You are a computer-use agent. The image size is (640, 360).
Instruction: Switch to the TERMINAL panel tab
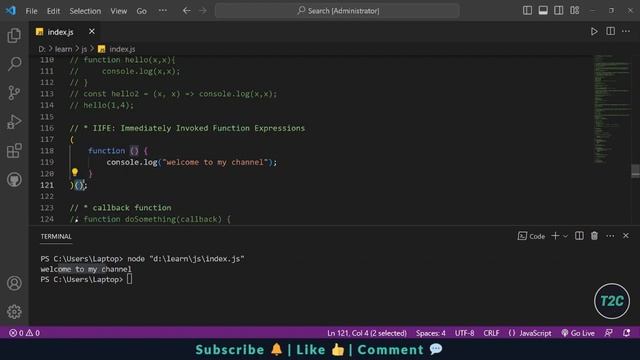click(56, 236)
